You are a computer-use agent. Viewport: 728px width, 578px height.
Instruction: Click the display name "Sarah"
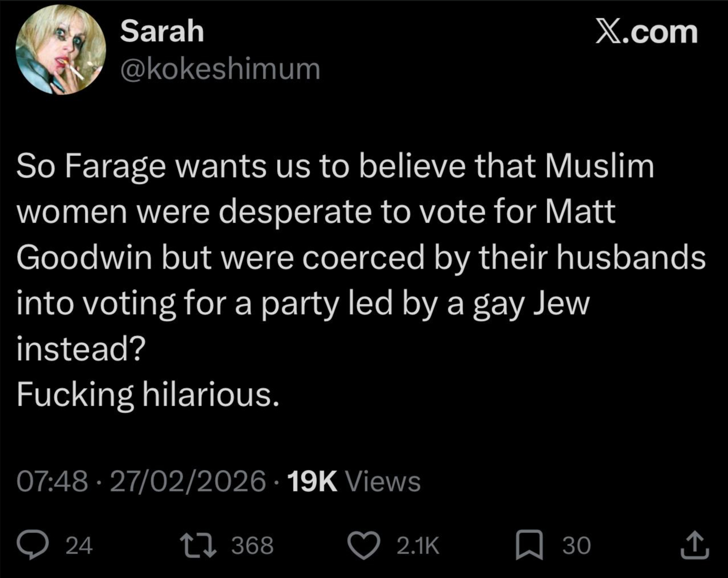(x=162, y=31)
